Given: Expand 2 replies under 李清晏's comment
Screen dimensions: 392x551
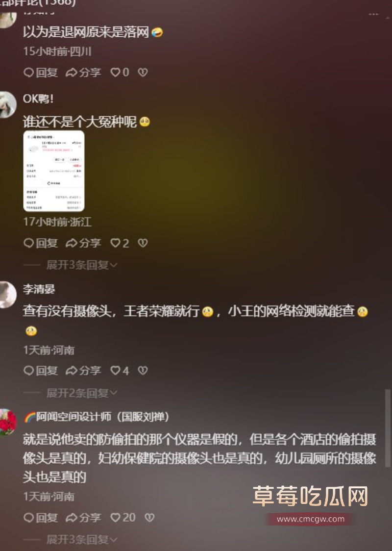Looking at the screenshot, I should (x=82, y=393).
